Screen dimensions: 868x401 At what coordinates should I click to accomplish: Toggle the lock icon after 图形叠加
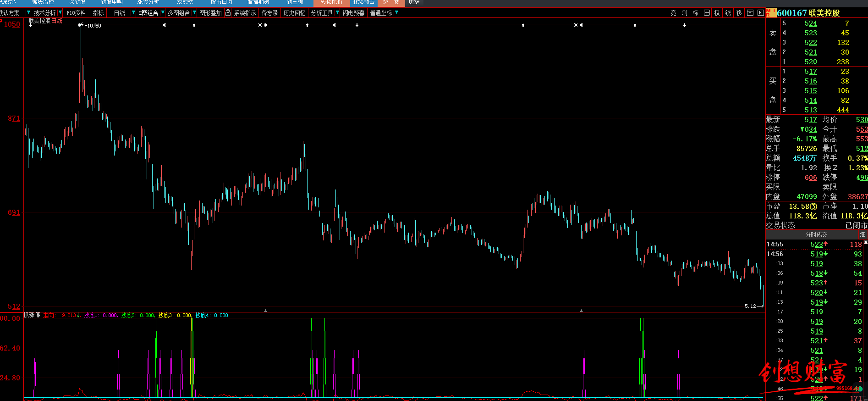[228, 13]
